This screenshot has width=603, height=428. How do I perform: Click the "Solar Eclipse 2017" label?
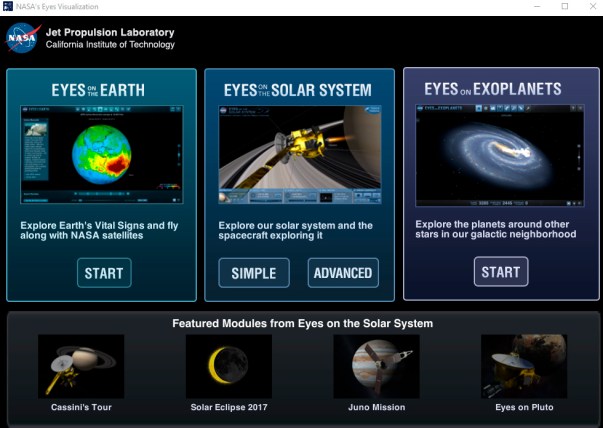point(229,407)
